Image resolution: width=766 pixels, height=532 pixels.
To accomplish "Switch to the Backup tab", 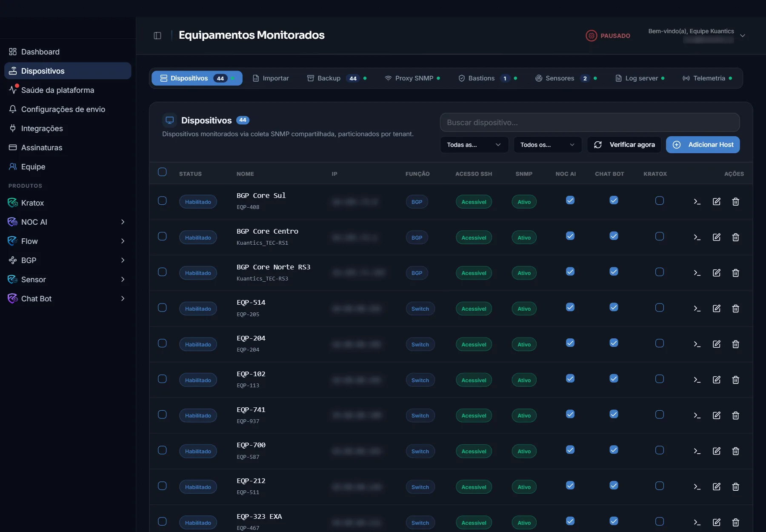I will pos(337,78).
